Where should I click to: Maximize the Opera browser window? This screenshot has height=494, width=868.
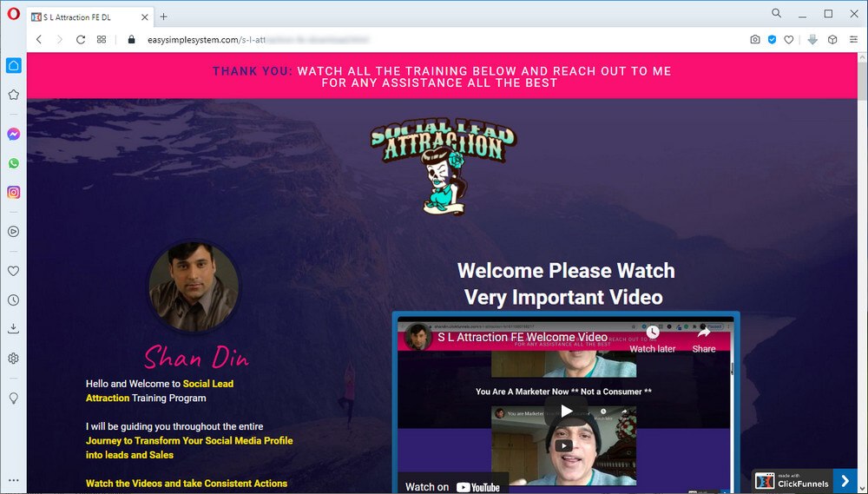point(828,14)
